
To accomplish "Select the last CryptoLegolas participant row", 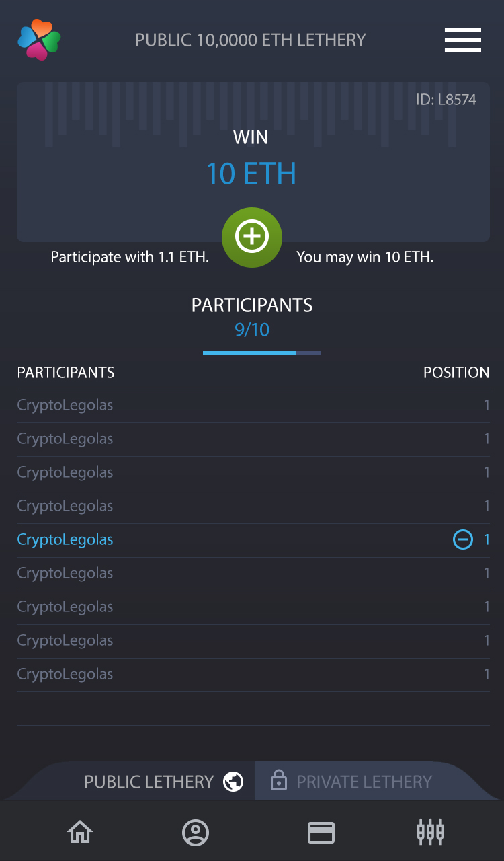I will click(x=65, y=674).
